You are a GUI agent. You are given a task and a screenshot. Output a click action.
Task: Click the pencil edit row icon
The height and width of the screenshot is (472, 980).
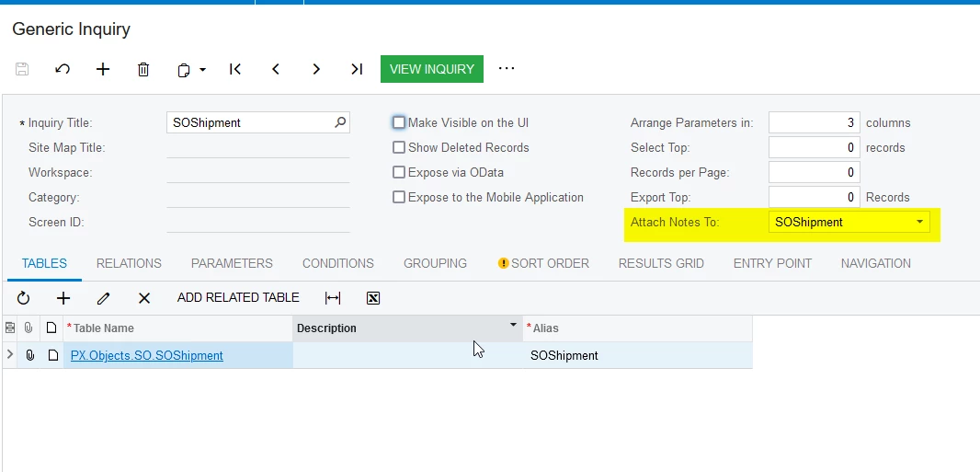pos(104,298)
